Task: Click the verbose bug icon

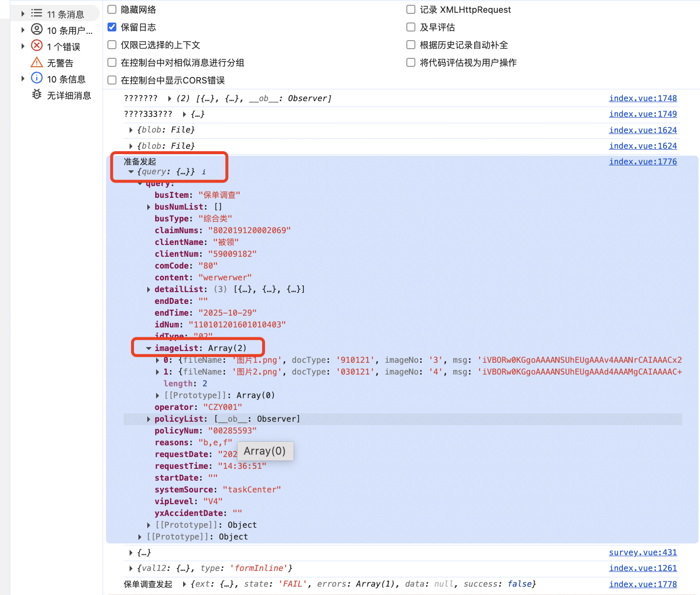Action: [x=37, y=94]
